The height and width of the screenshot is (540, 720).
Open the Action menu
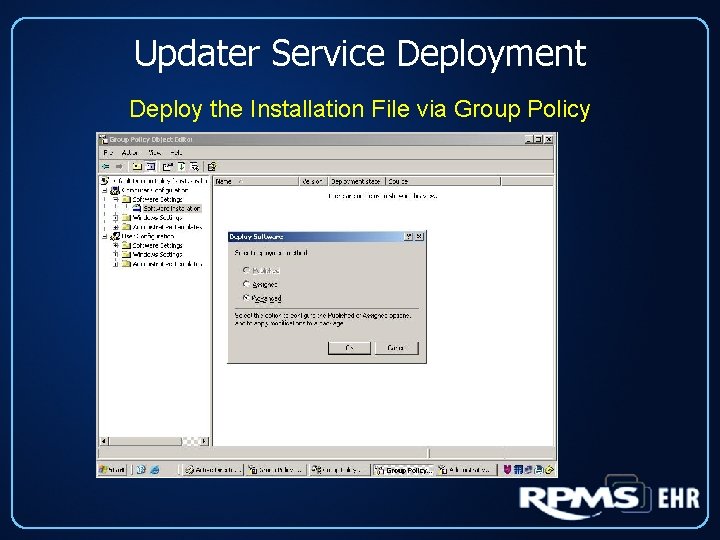coord(130,152)
